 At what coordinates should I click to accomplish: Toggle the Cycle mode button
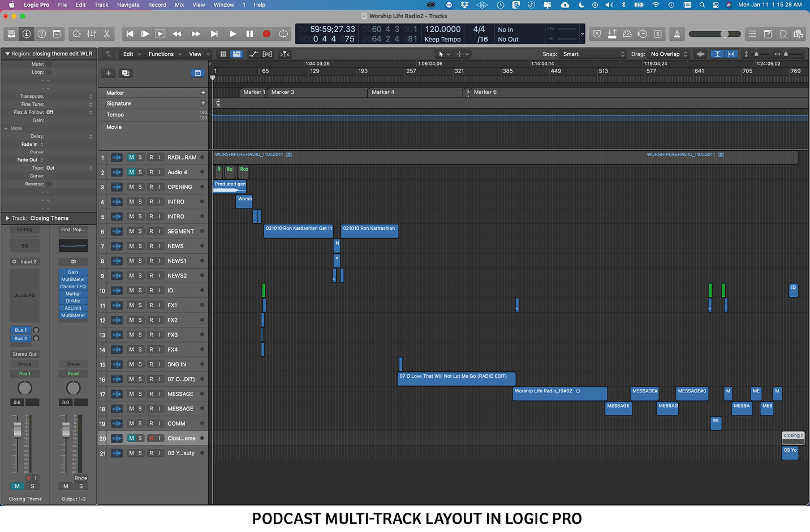click(283, 34)
